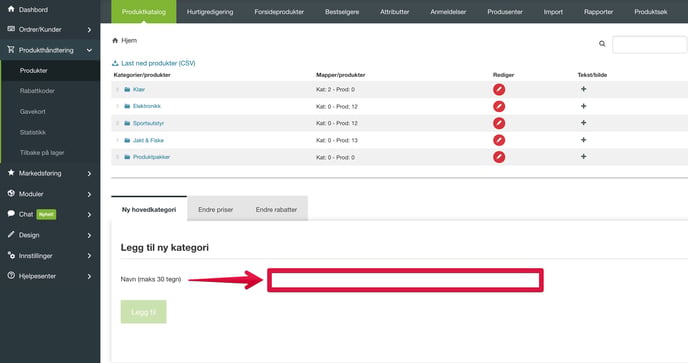Click the Klær folder icon

pos(127,90)
